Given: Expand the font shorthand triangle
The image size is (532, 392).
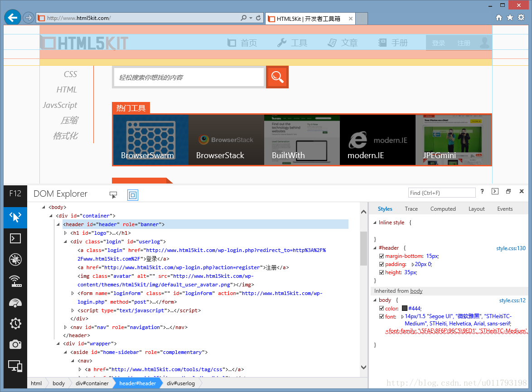Looking at the screenshot, I should (403, 317).
